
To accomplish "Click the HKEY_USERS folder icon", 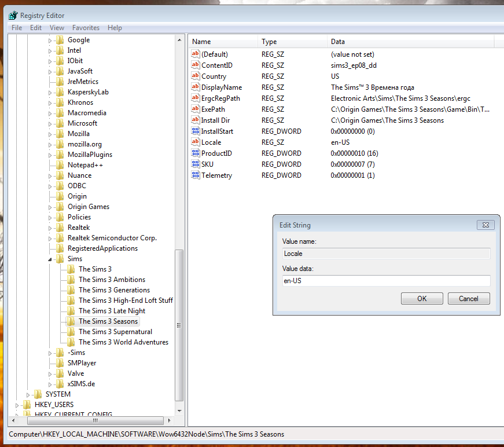I will click(x=27, y=405).
